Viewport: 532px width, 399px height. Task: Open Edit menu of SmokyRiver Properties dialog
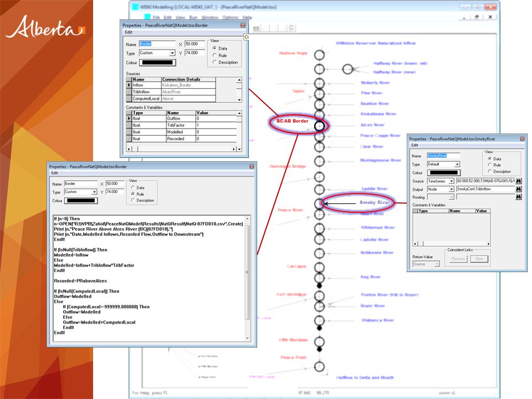click(415, 145)
